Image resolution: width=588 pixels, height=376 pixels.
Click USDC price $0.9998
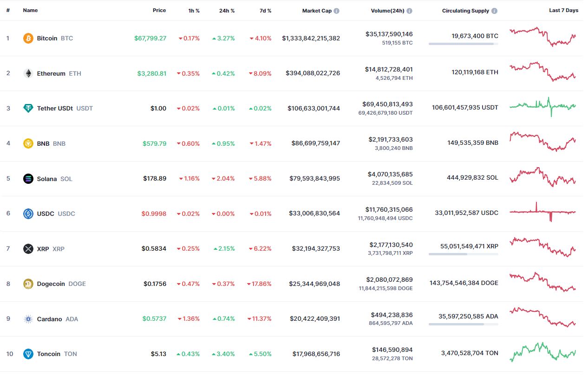(x=154, y=214)
